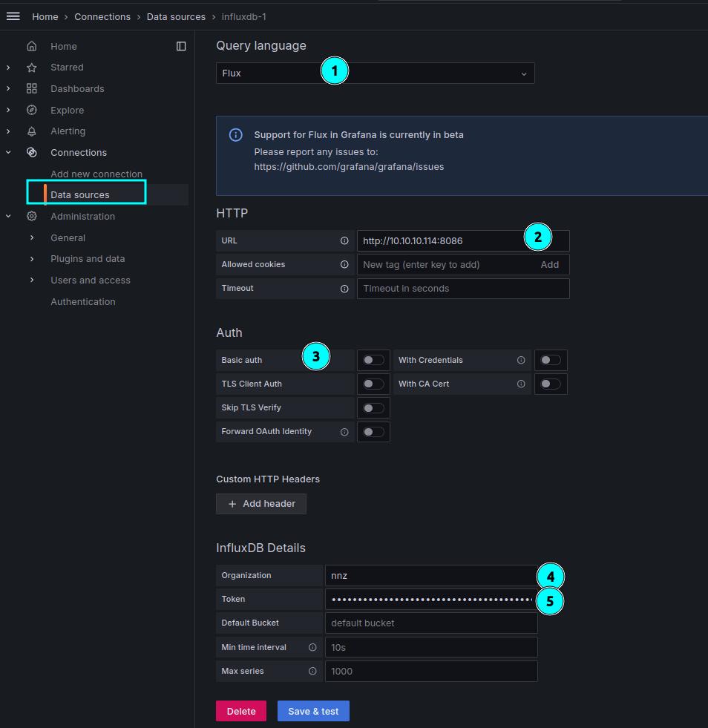Click the dock-panel icon beside Home
Image resolution: width=708 pixels, height=728 pixels.
point(181,46)
